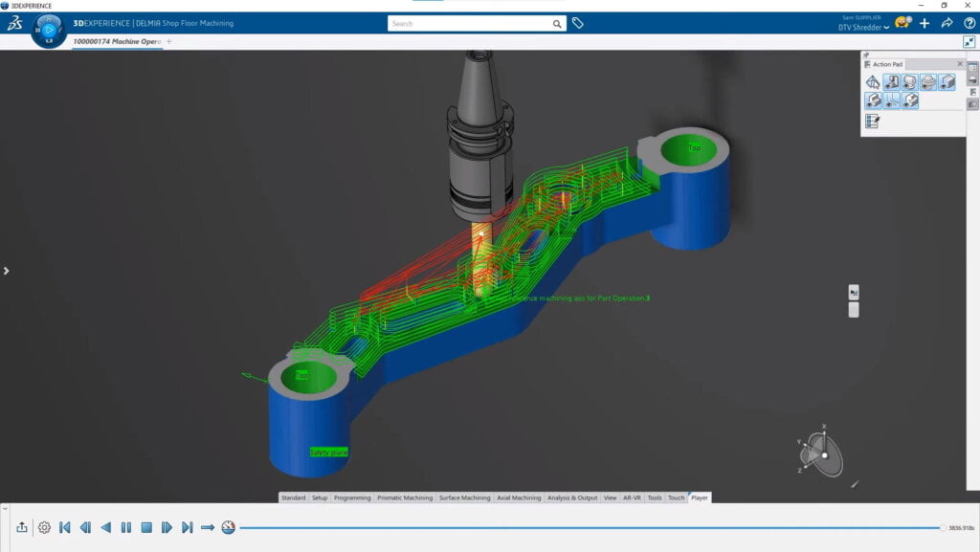Viewport: 980px width, 552px height.
Task: Click the simulation timeline slider
Action: coord(589,527)
